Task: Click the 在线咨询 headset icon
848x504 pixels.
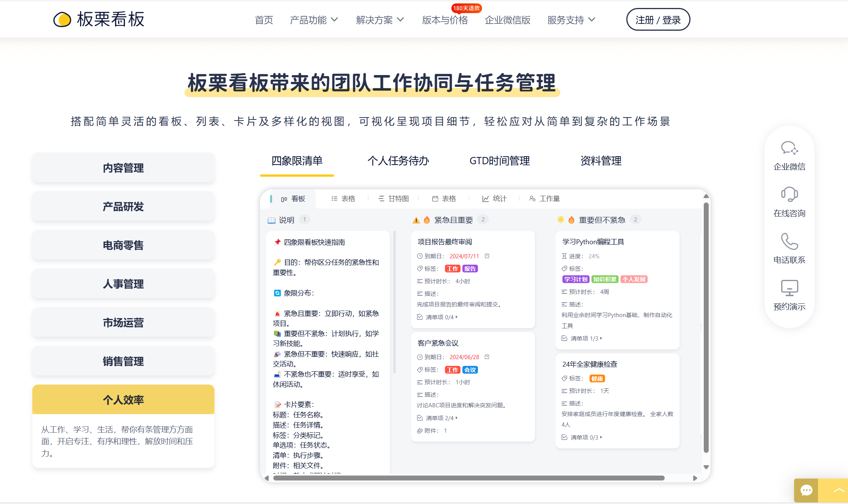Action: 790,194
